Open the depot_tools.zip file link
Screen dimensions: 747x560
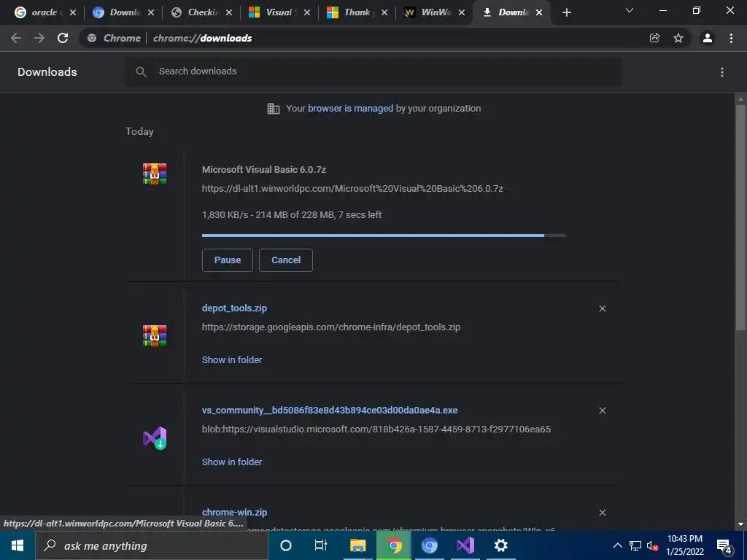coord(234,308)
